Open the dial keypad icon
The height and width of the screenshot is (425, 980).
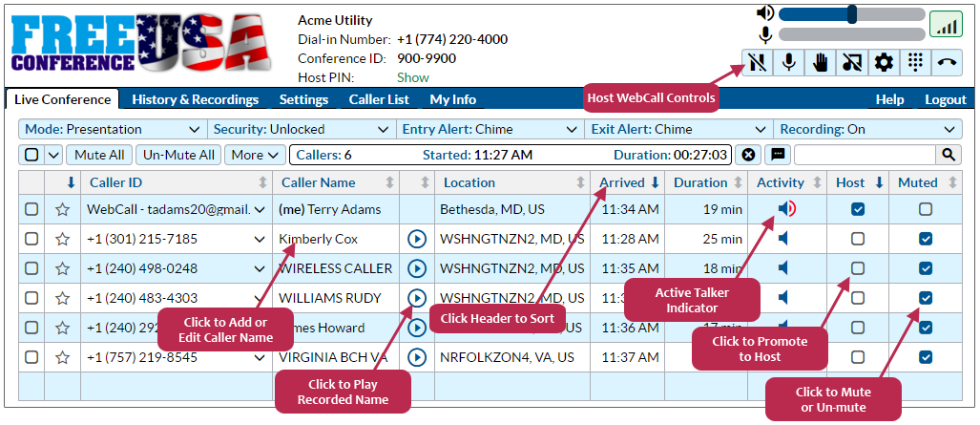916,63
